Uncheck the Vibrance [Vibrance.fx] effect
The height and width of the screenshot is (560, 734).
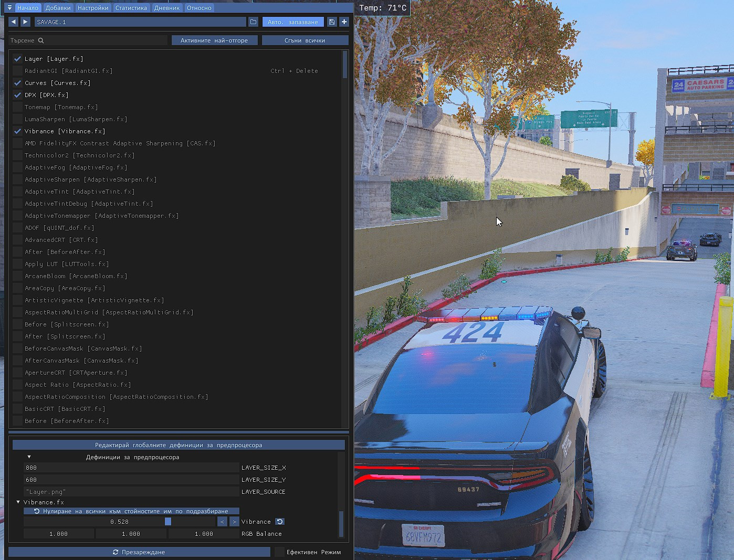[17, 131]
